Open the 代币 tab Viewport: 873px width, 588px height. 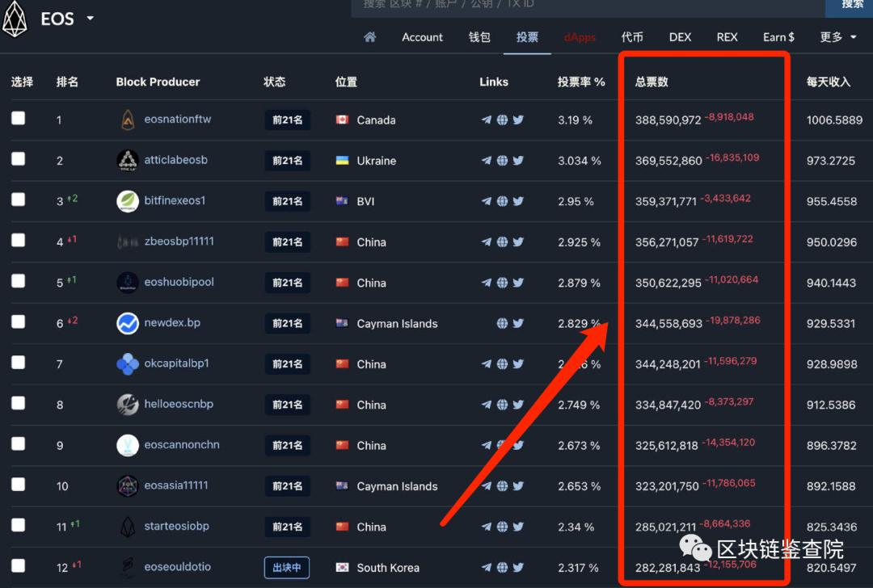pyautogui.click(x=632, y=37)
